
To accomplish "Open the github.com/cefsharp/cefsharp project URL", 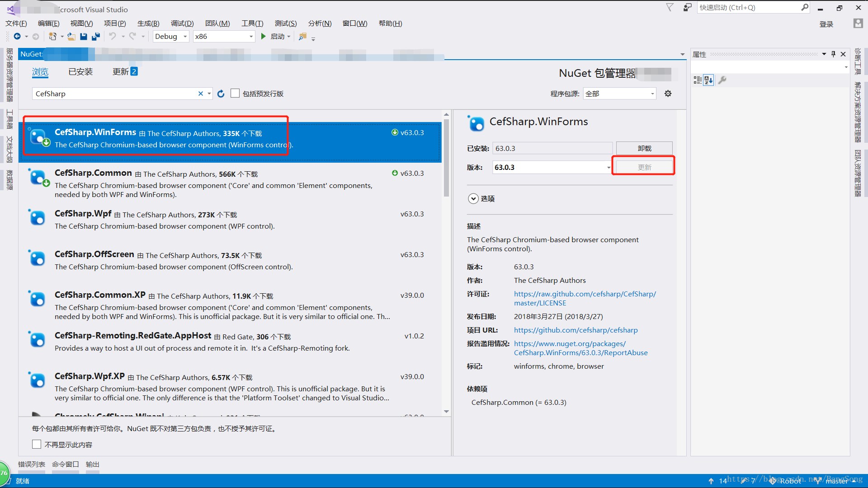I will coord(576,330).
